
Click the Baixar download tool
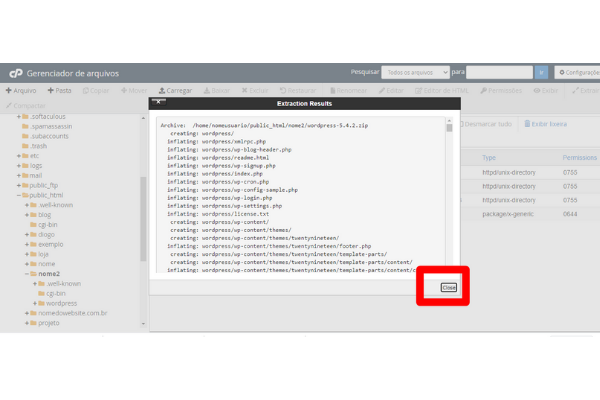[217, 91]
